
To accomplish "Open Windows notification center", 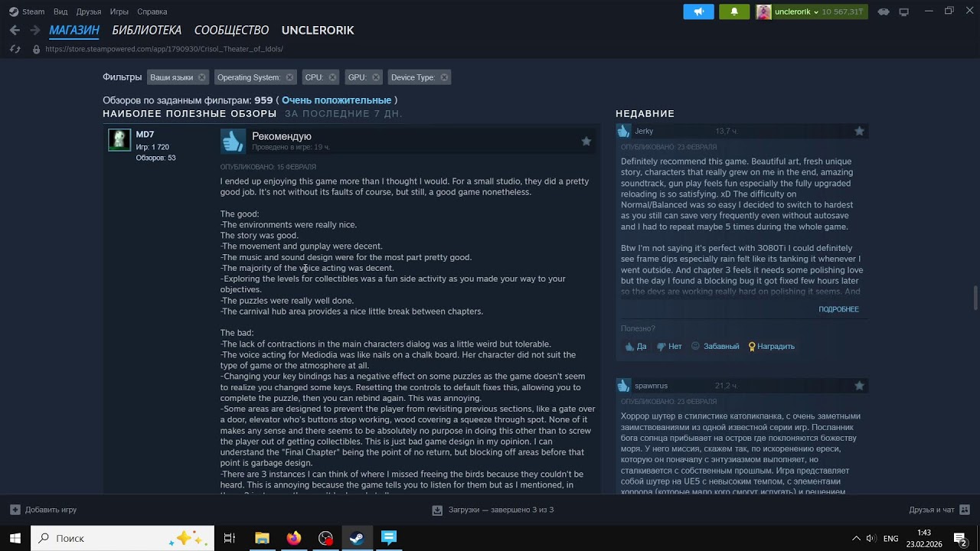I will point(959,538).
